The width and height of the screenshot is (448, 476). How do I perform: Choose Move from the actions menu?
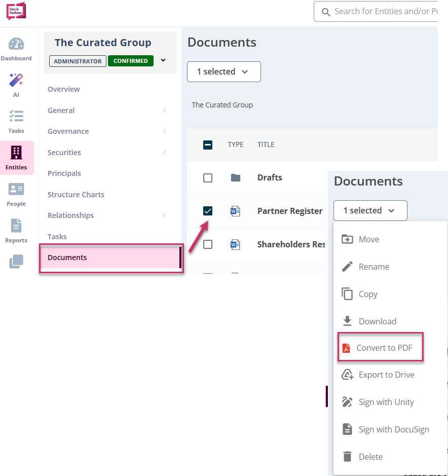pos(390,239)
